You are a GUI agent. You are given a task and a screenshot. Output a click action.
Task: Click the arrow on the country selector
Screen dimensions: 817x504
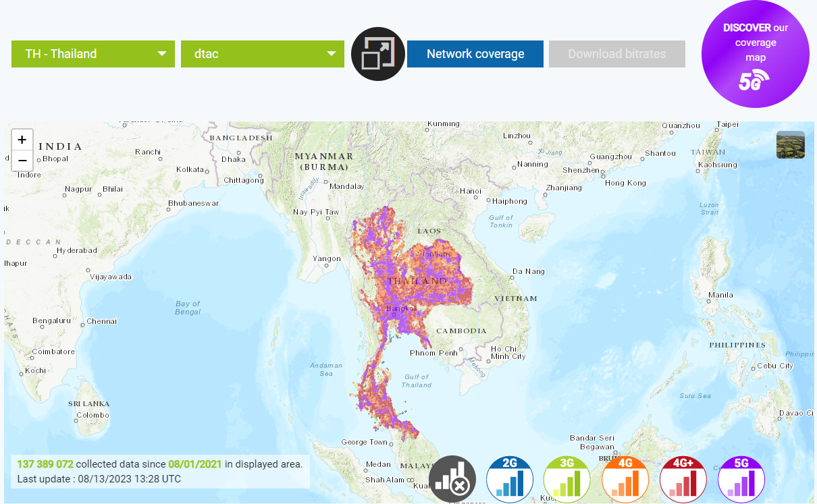162,54
